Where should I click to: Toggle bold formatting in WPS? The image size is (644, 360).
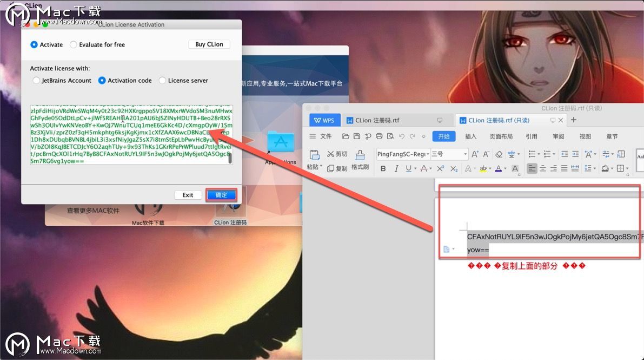click(383, 168)
